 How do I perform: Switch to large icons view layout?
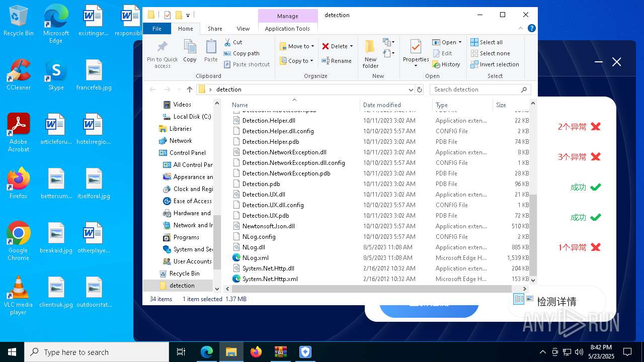point(529,299)
